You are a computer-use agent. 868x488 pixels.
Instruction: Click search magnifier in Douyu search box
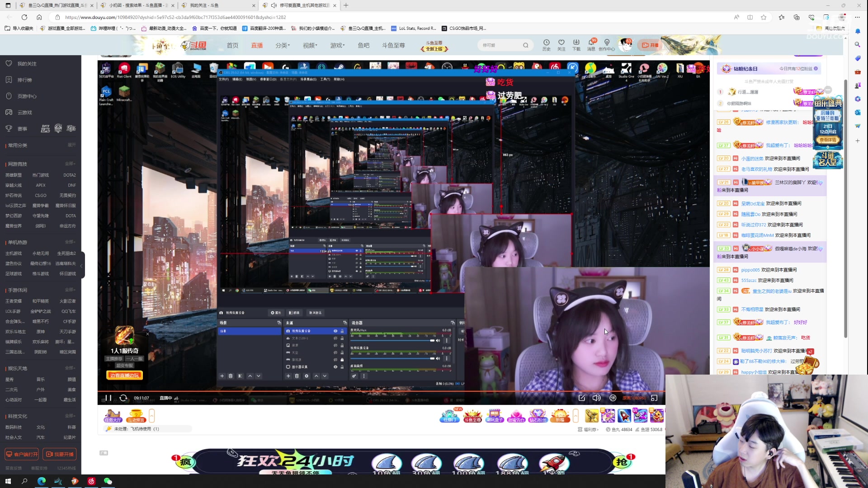(x=525, y=45)
